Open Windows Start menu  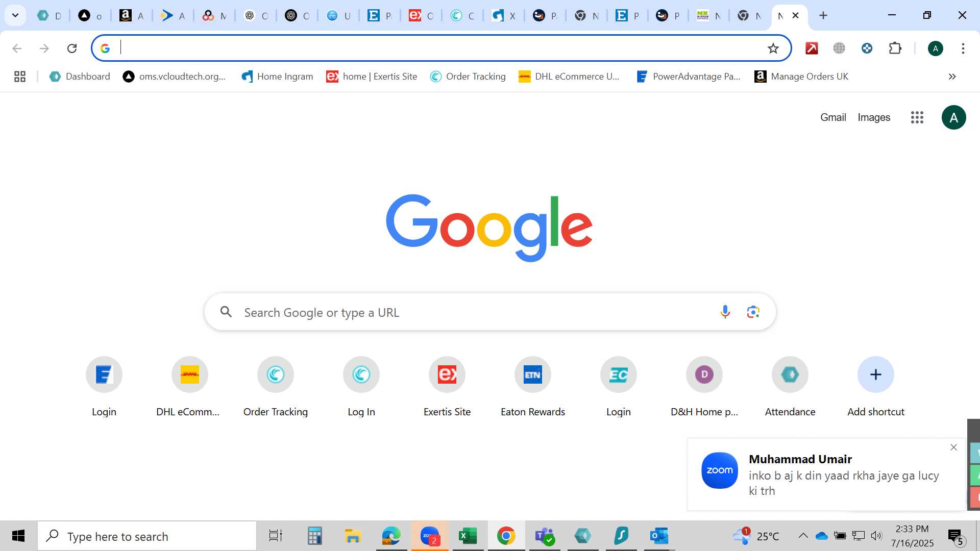coord(18,536)
